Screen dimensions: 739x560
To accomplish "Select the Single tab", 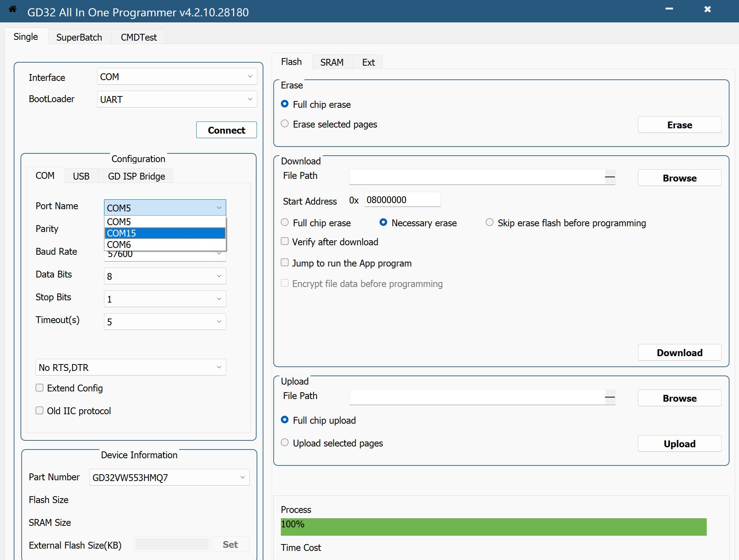I will pos(26,36).
